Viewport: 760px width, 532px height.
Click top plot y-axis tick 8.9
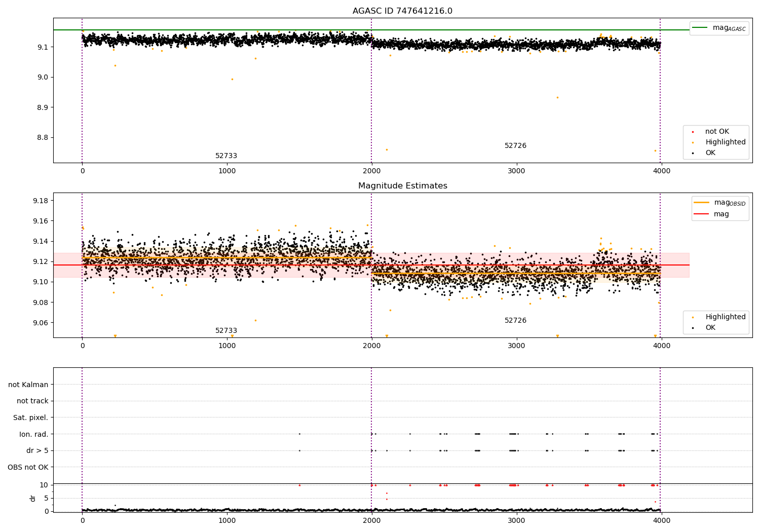click(43, 107)
